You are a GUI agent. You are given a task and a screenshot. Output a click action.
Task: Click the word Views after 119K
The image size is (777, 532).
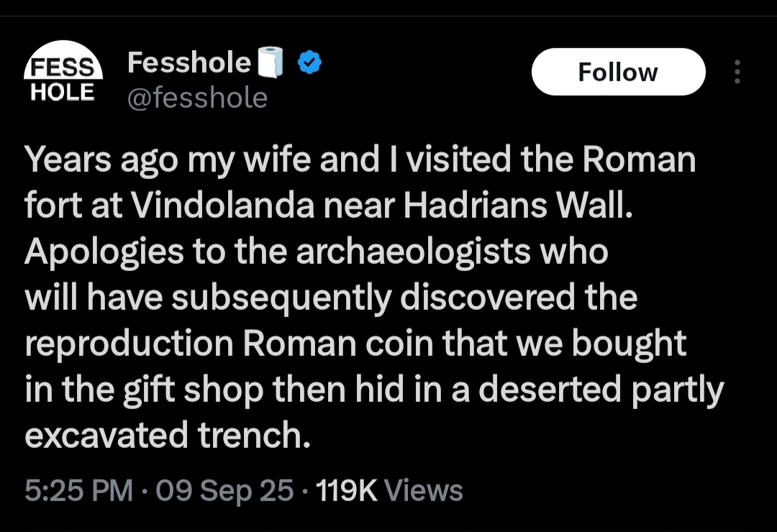point(424,490)
